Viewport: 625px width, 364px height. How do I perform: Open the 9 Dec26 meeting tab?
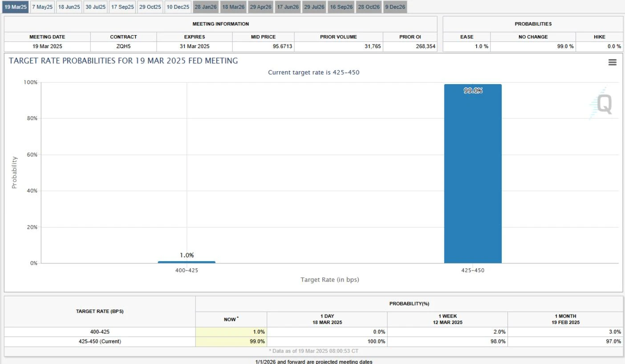tap(395, 7)
